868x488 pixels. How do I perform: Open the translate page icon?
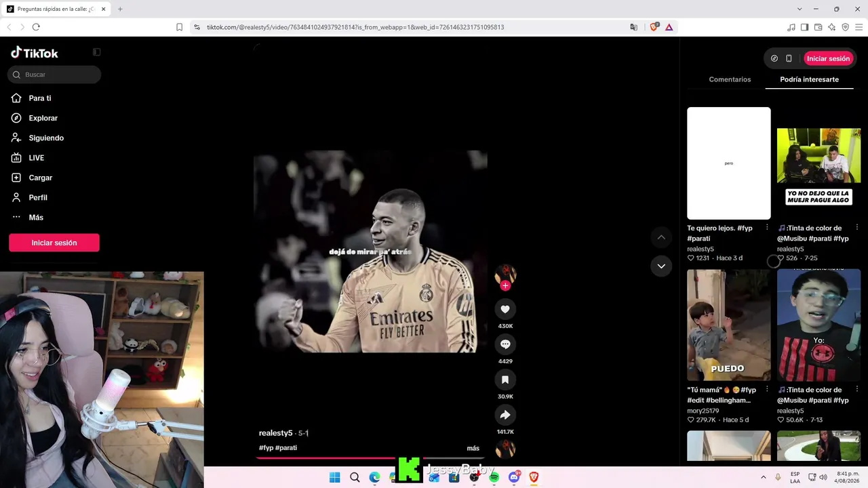click(x=633, y=27)
